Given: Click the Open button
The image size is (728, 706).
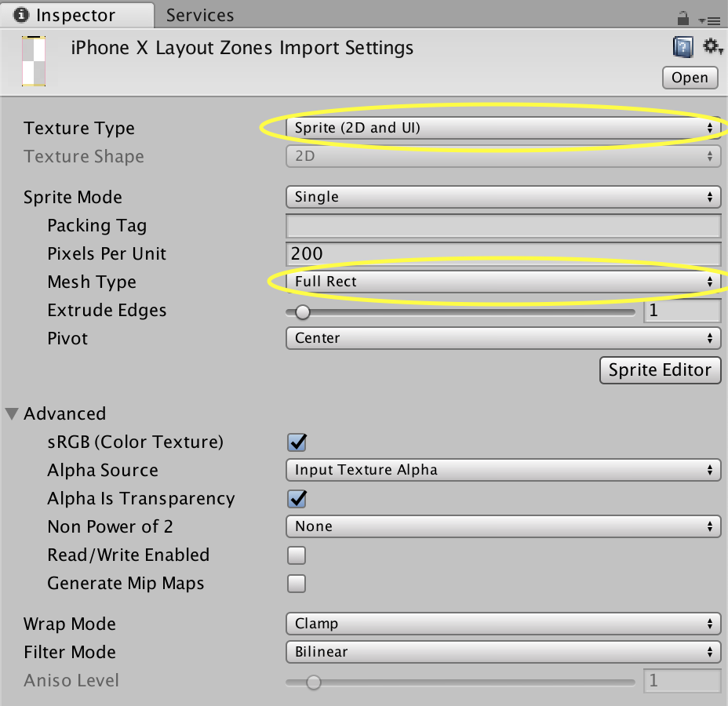Looking at the screenshot, I should (690, 78).
